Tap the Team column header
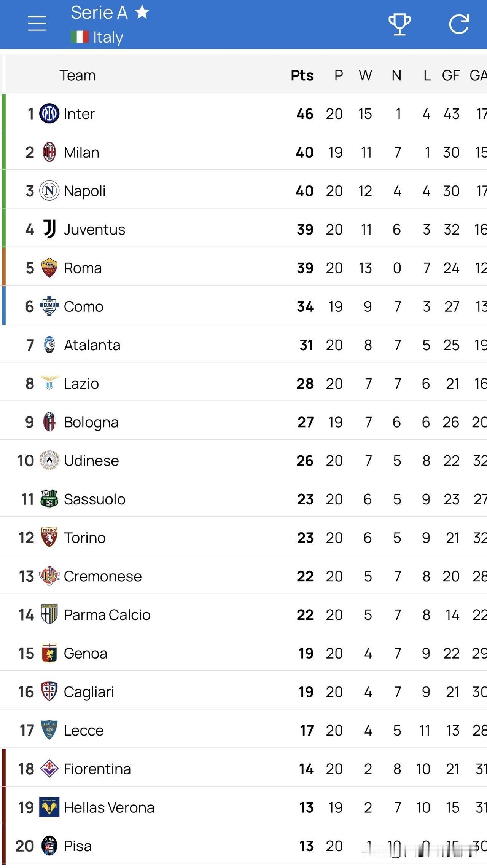487x868 pixels. click(x=77, y=75)
